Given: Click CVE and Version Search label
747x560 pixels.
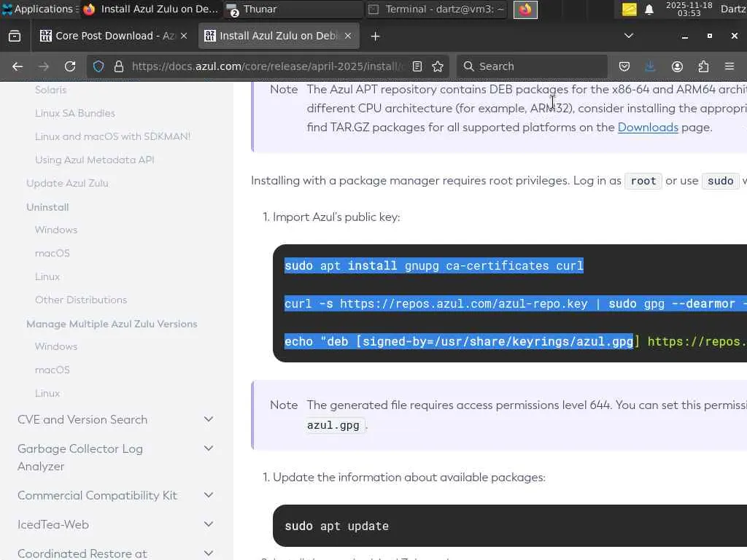Looking at the screenshot, I should [82, 419].
